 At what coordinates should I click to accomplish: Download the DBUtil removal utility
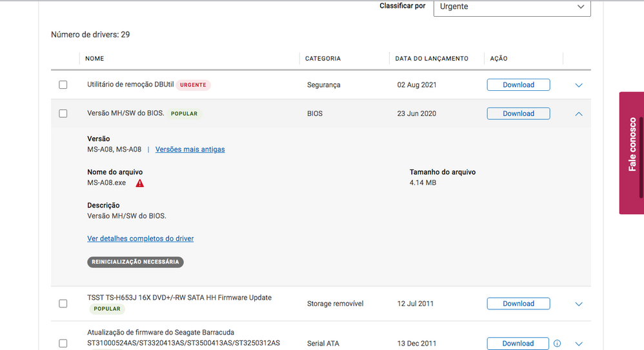click(518, 85)
